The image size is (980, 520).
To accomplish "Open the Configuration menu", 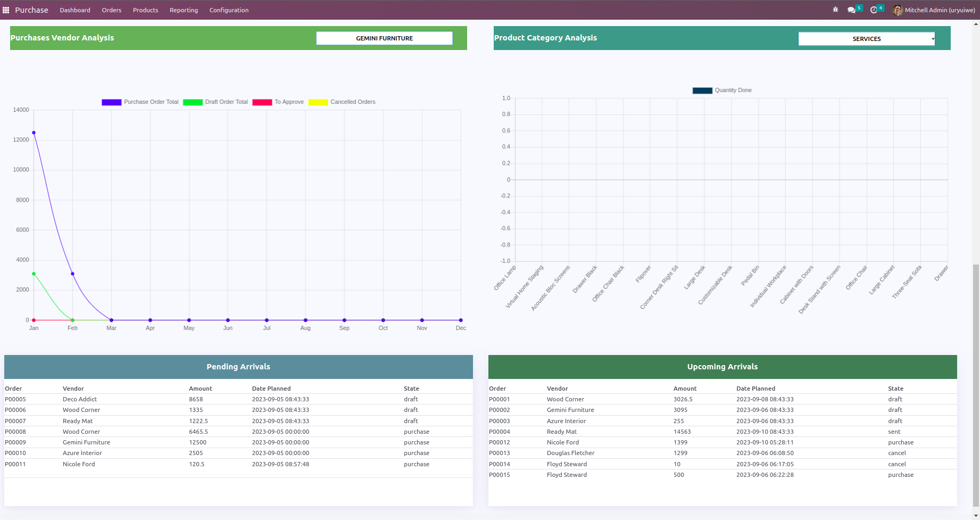I will click(x=229, y=10).
